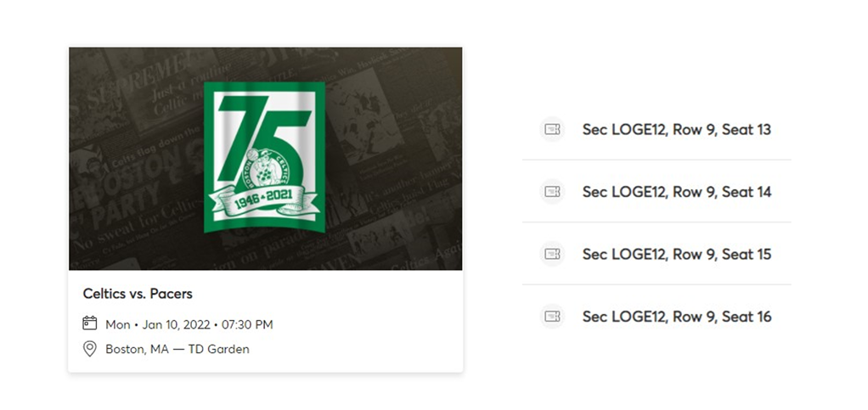
Task: Click the 07:30 PM start time
Action: [x=246, y=324]
